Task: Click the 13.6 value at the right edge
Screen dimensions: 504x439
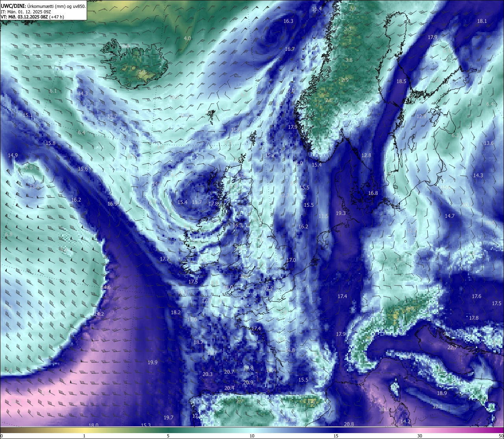Action: click(x=489, y=143)
